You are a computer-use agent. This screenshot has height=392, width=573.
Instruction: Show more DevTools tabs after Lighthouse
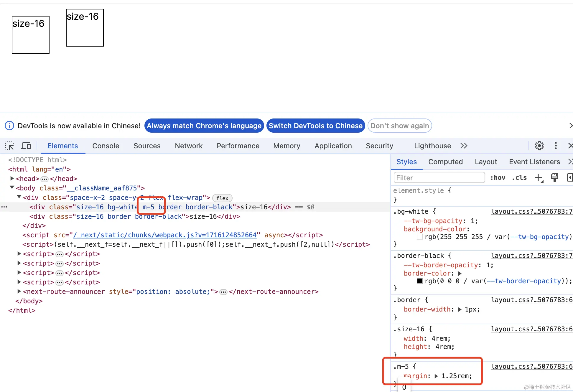coord(464,146)
